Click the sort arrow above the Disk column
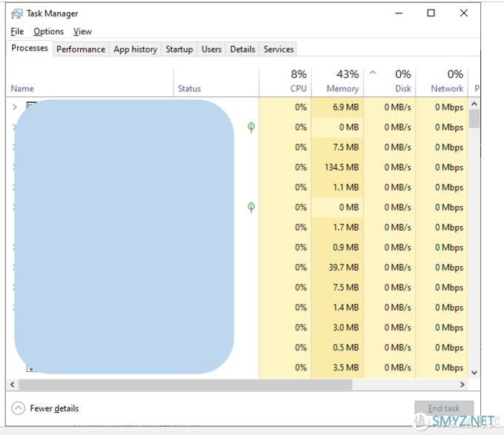 click(373, 73)
